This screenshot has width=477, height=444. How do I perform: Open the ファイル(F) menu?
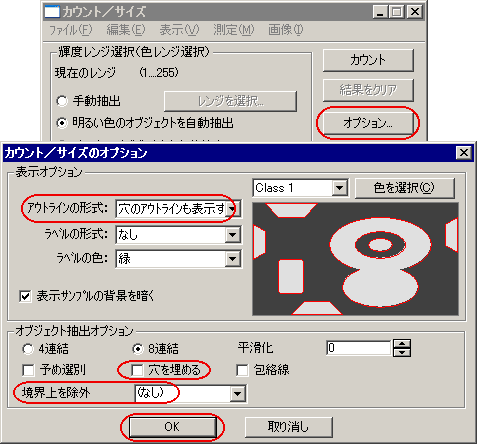pyautogui.click(x=70, y=30)
